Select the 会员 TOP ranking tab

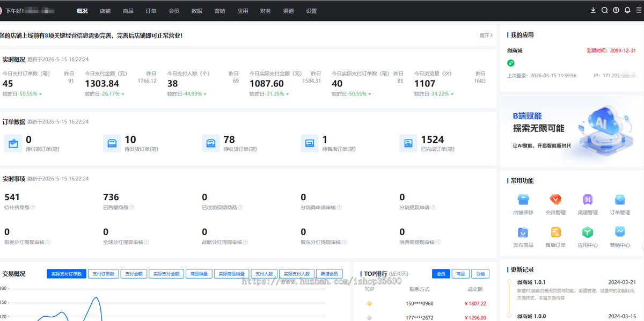coord(441,274)
